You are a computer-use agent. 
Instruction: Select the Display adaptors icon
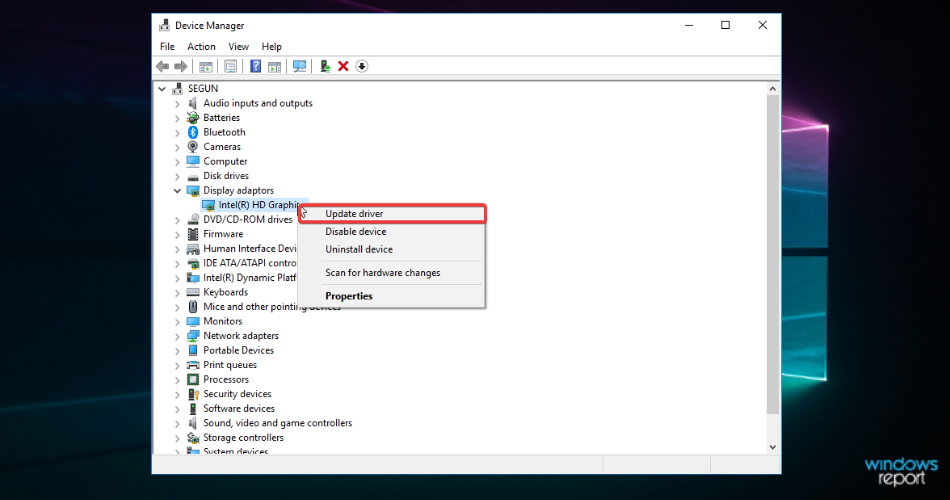point(193,190)
